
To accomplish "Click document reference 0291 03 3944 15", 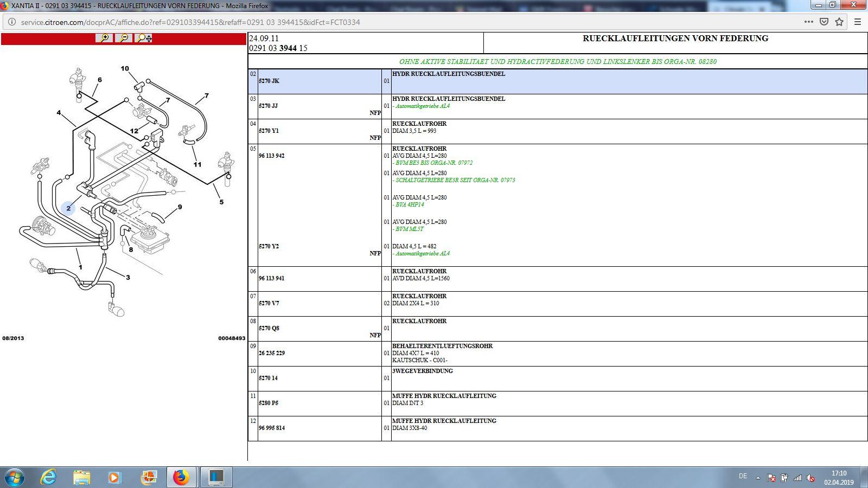I will pyautogui.click(x=278, y=48).
